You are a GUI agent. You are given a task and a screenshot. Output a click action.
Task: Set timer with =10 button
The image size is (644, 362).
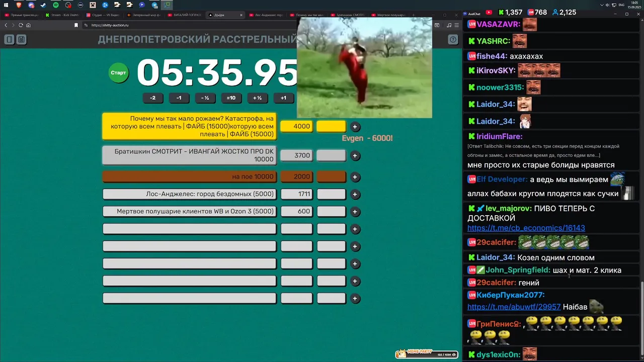point(231,98)
